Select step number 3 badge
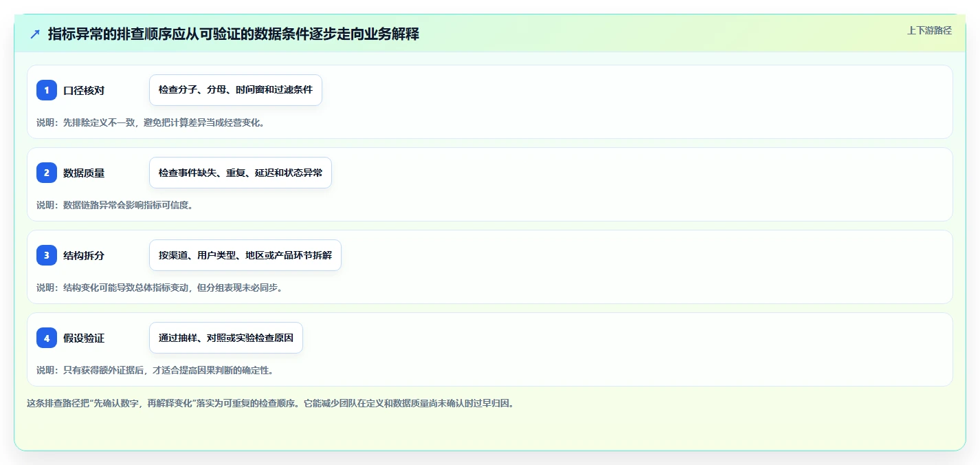This screenshot has height=465, width=980. (x=47, y=255)
